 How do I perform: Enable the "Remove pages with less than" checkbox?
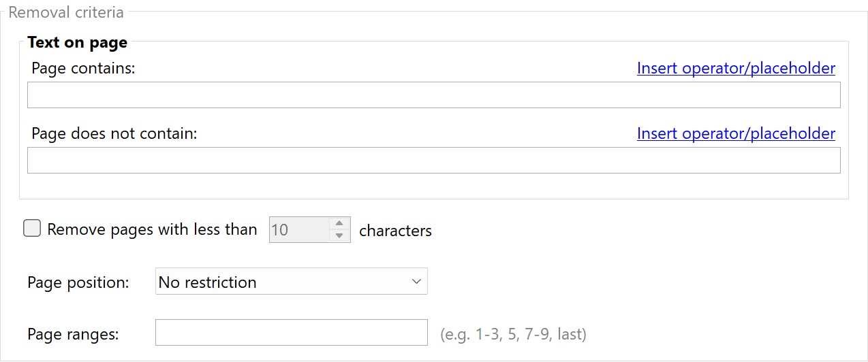(32, 229)
